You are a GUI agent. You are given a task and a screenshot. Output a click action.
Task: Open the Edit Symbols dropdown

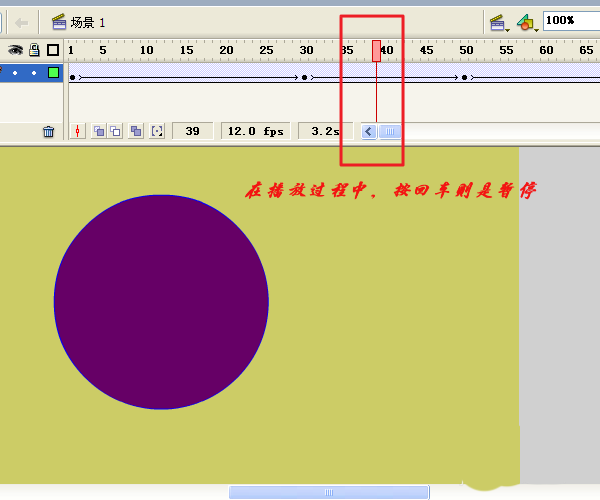click(x=527, y=23)
